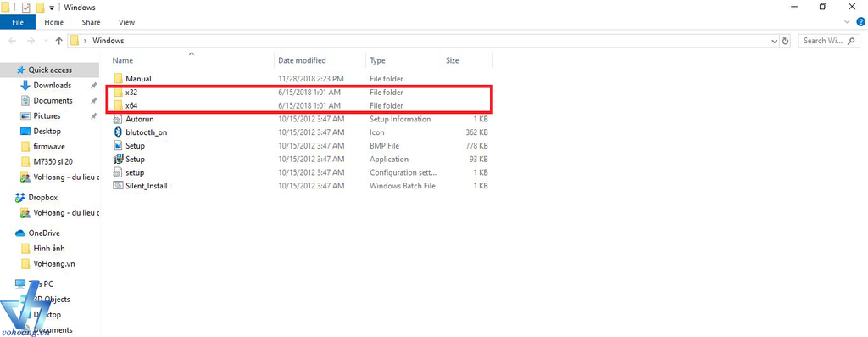Switch to the Share ribbon tab
This screenshot has width=868, height=337.
tap(91, 22)
